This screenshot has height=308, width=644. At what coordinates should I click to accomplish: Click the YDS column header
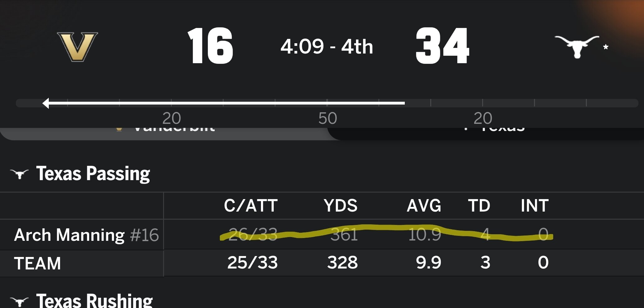pos(340,206)
